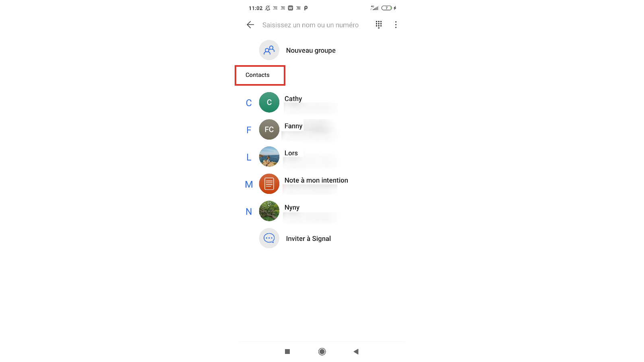Open the dial pad keyboard icon
Image resolution: width=644 pixels, height=362 pixels.
point(379,25)
